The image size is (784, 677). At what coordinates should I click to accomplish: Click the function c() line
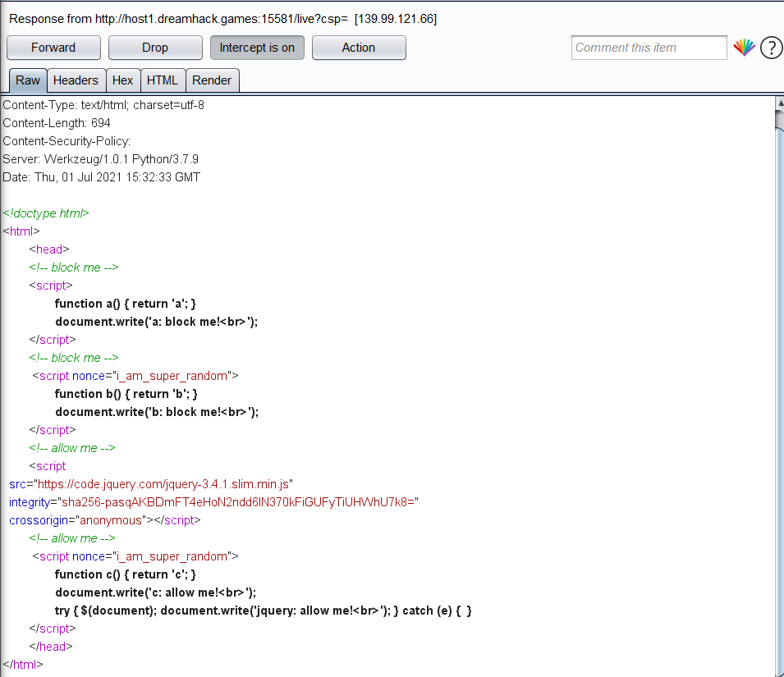126,574
